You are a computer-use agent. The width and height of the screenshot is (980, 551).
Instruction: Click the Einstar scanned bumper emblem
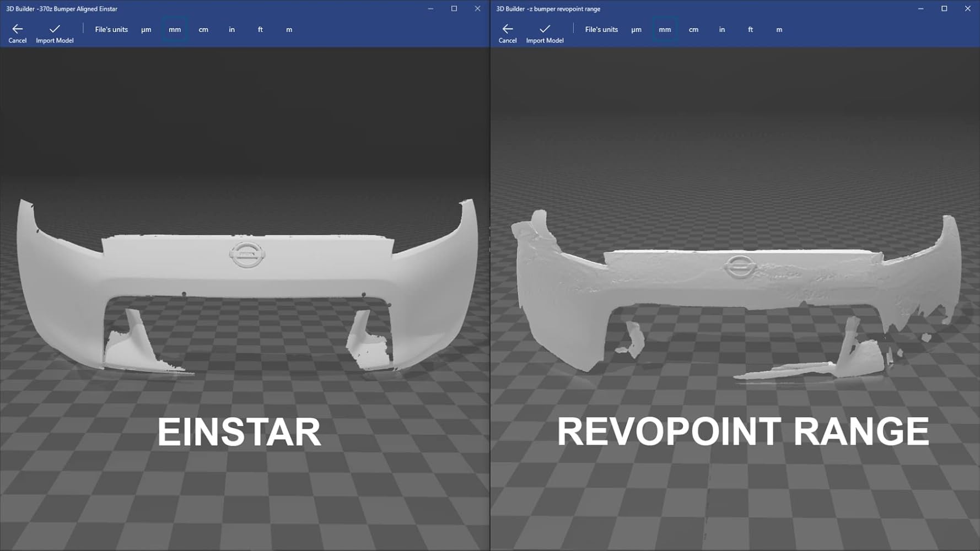pyautogui.click(x=247, y=255)
